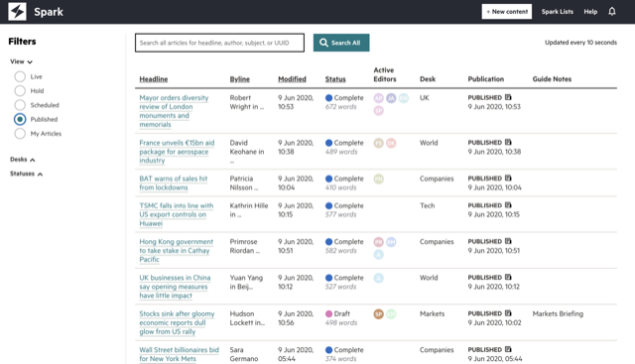Viewport: 635px width, 364px height.
Task: Click the Spark title text
Action: pyautogui.click(x=49, y=12)
